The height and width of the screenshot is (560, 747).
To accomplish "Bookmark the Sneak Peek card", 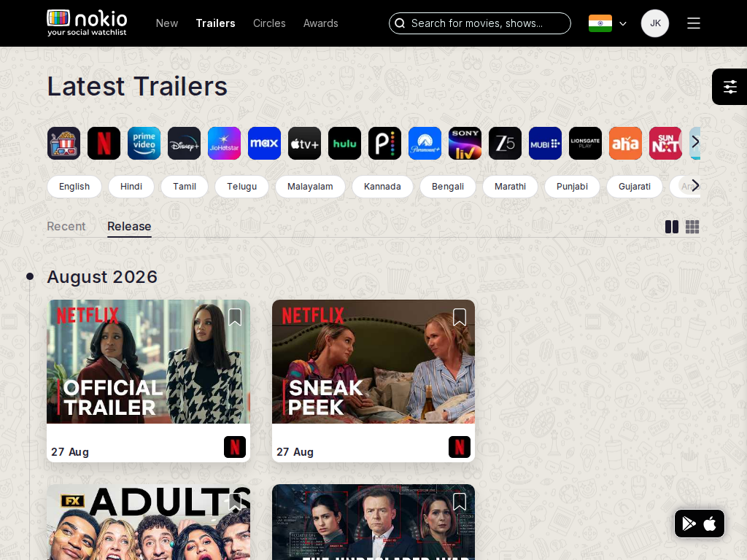I will (x=460, y=317).
